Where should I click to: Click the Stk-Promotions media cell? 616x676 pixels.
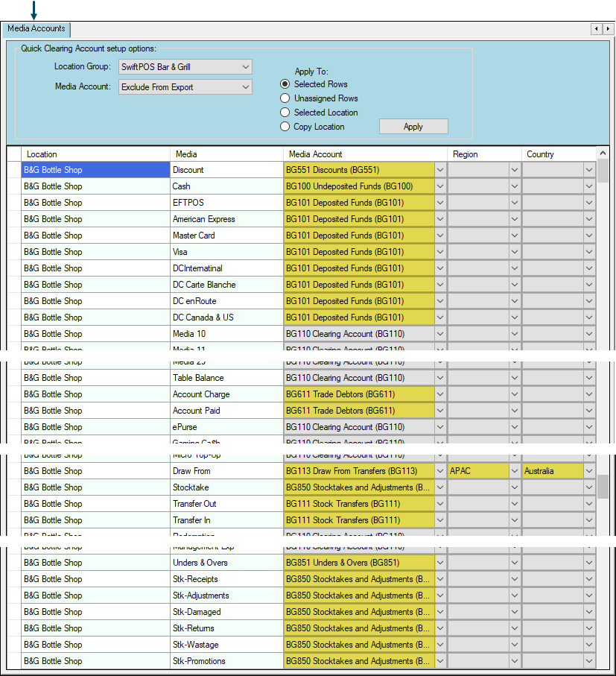pyautogui.click(x=226, y=661)
